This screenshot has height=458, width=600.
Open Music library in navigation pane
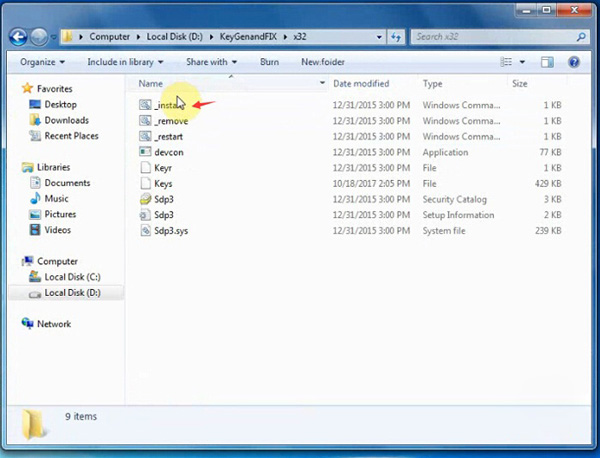coord(56,199)
